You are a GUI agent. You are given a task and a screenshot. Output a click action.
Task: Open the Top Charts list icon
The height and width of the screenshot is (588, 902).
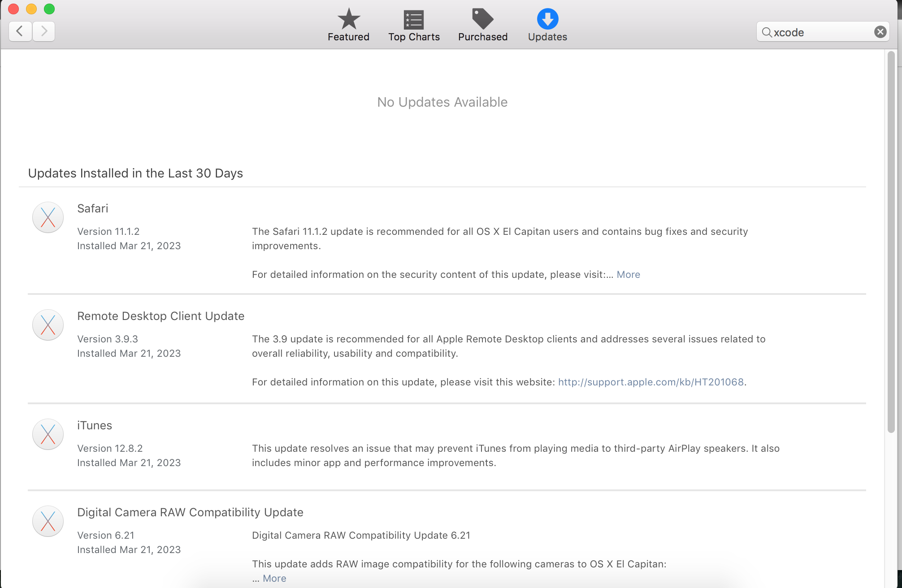[413, 19]
